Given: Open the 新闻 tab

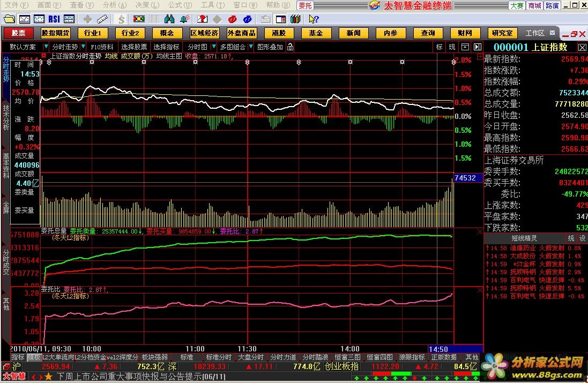Looking at the screenshot, I should click(353, 33).
